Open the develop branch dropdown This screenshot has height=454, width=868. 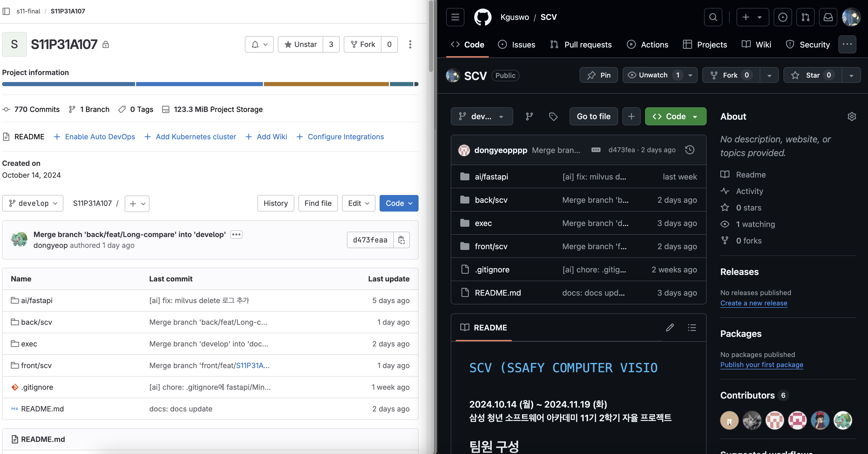(33, 203)
